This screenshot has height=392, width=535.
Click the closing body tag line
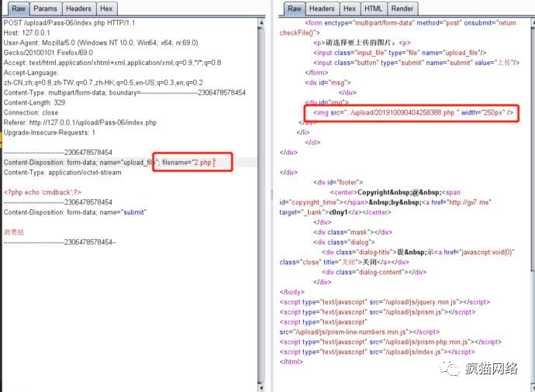292,292
